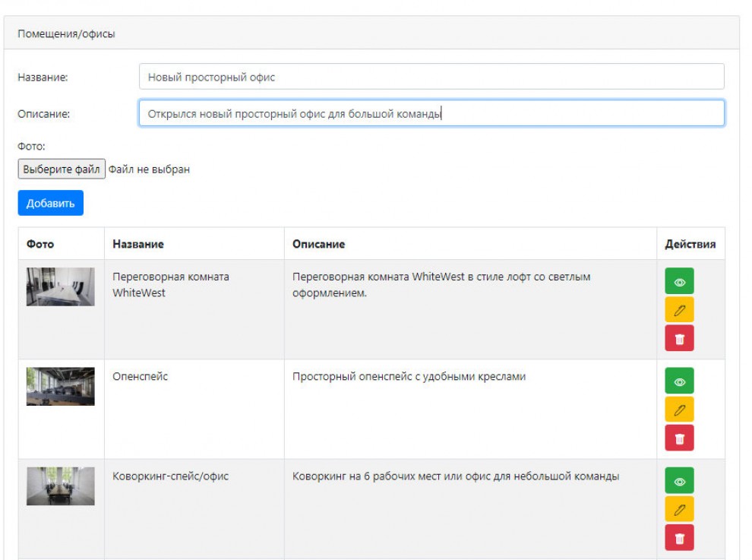Open the Опенспейс photo thumbnail
Image resolution: width=752 pixels, height=560 pixels.
click(61, 386)
